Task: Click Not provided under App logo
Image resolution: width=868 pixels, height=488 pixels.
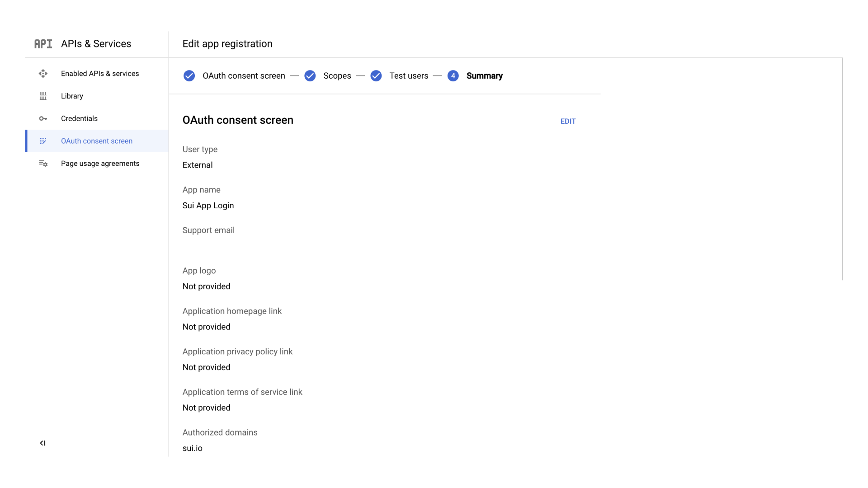Action: click(x=206, y=286)
